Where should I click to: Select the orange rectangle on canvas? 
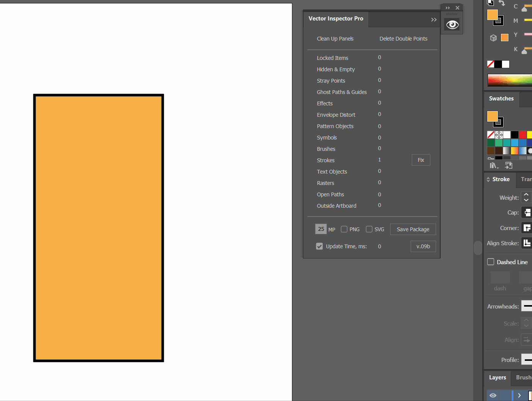click(x=99, y=228)
